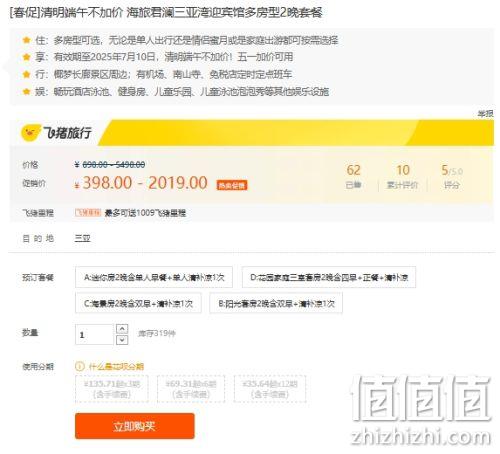Click the quantity input field
This screenshot has height=454, width=500.
[x=94, y=334]
